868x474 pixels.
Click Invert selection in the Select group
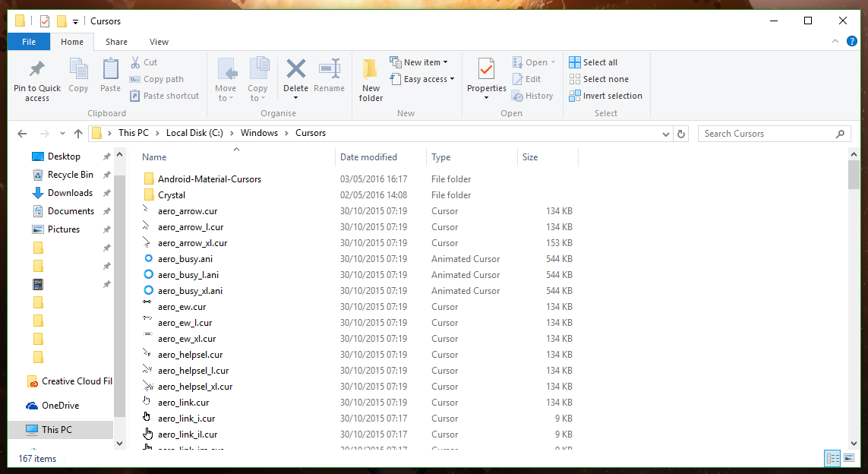tap(605, 96)
